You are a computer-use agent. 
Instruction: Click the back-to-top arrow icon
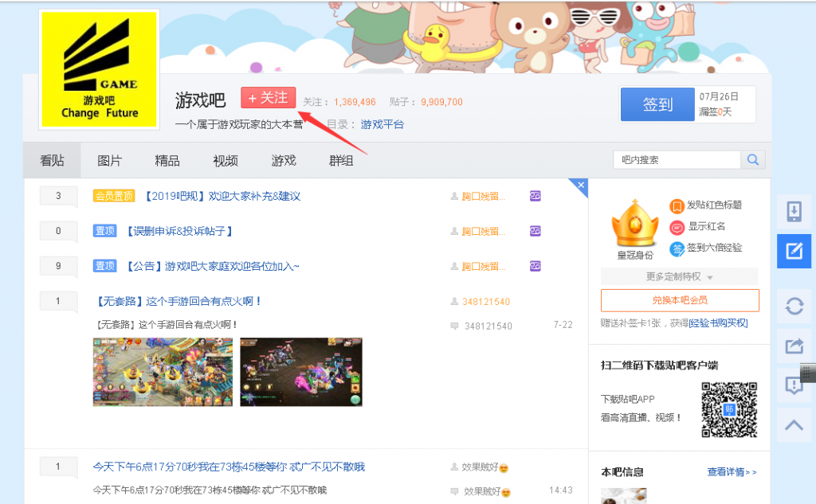(794, 425)
